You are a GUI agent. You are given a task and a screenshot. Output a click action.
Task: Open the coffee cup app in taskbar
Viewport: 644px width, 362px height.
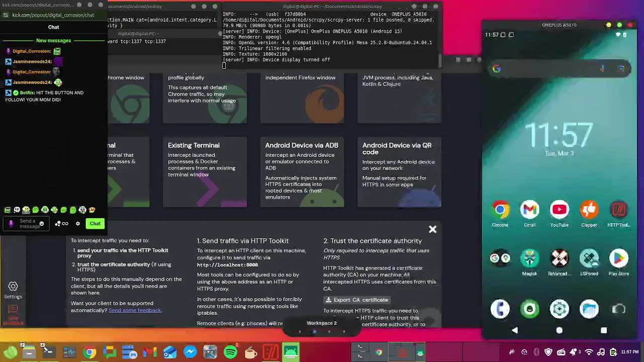coord(251,352)
